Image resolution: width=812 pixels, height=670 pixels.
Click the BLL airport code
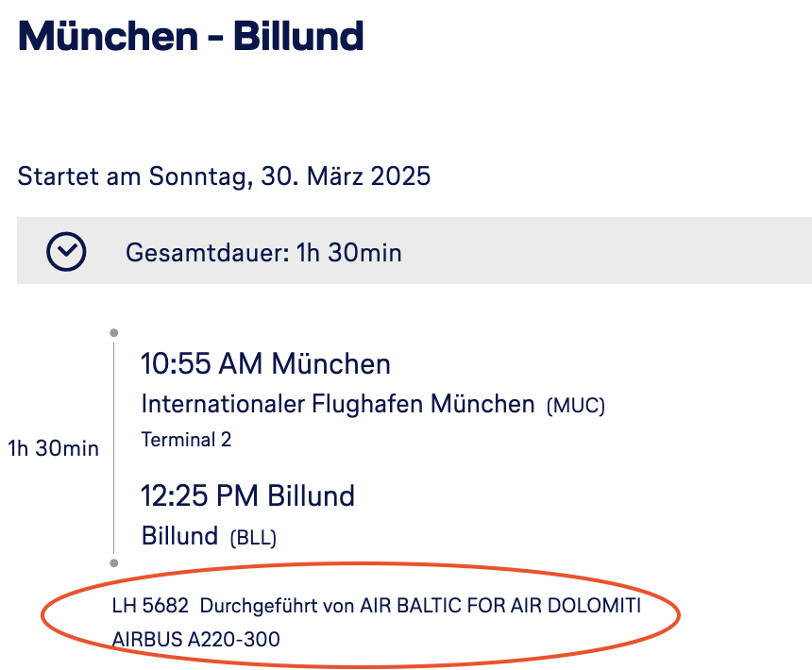(253, 538)
